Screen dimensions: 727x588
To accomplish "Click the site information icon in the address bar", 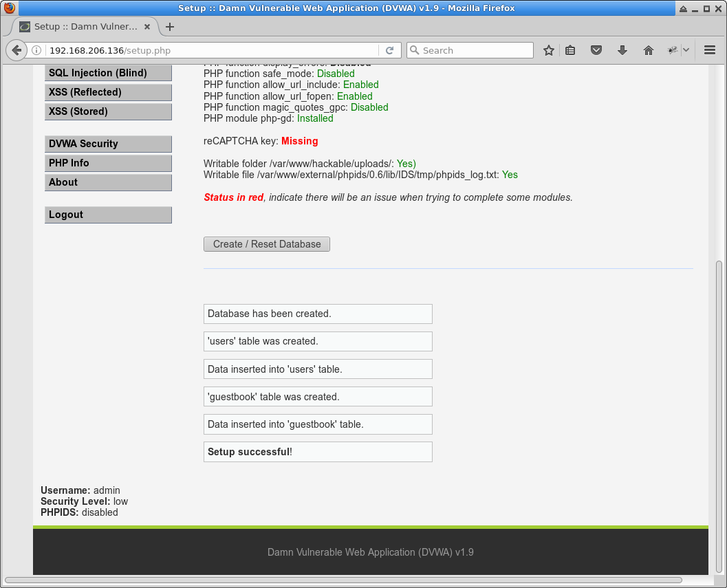I will pos(36,50).
